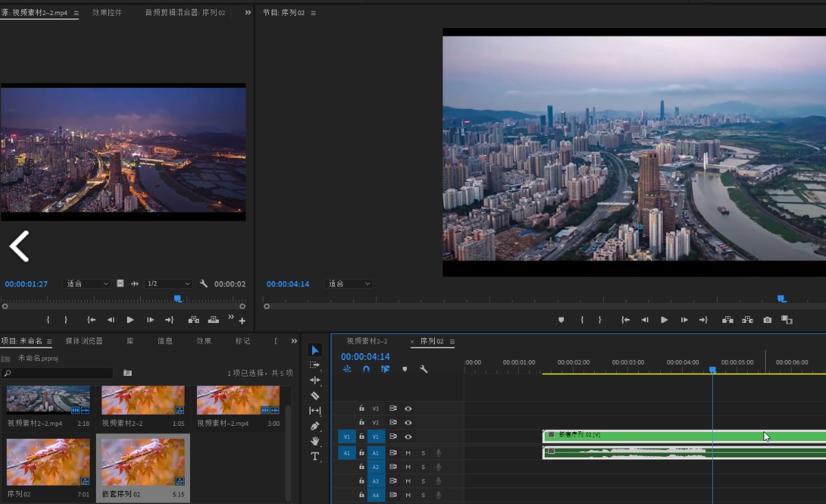Click Insert in the Source monitor
Viewport: 826px width, 504px height.
click(194, 320)
